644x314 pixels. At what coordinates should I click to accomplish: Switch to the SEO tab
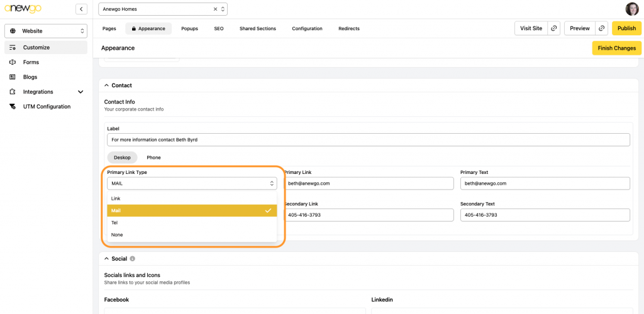(218, 28)
